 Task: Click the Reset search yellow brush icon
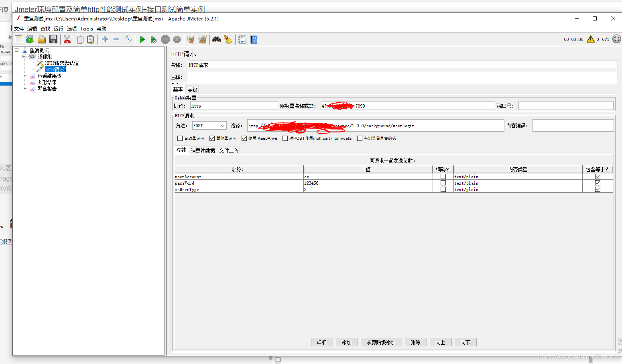click(228, 39)
